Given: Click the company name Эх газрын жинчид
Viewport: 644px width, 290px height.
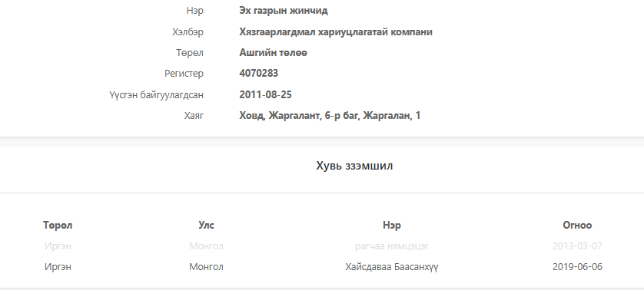Looking at the screenshot, I should [284, 11].
